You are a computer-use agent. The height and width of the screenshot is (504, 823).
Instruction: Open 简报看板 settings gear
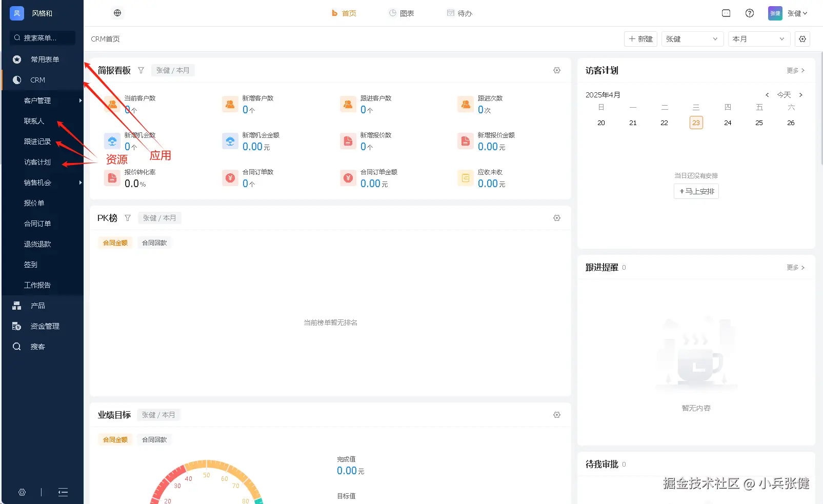[557, 70]
